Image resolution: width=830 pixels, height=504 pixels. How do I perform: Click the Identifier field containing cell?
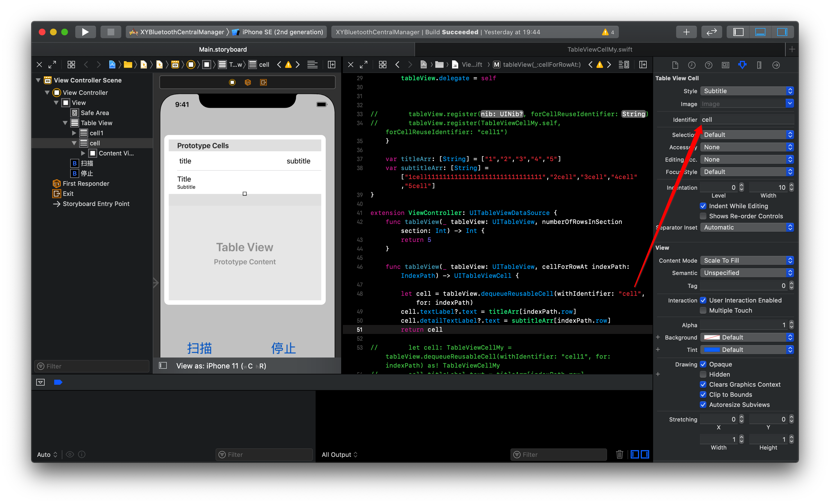[747, 120]
